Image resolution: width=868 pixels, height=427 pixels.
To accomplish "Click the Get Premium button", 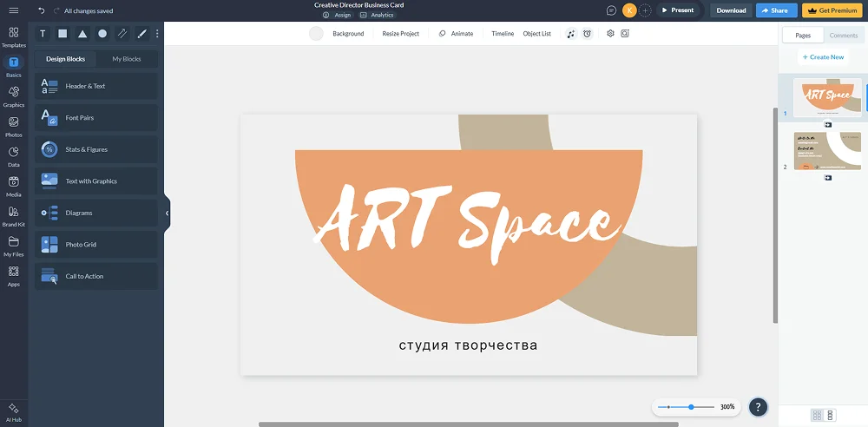I will pyautogui.click(x=833, y=10).
